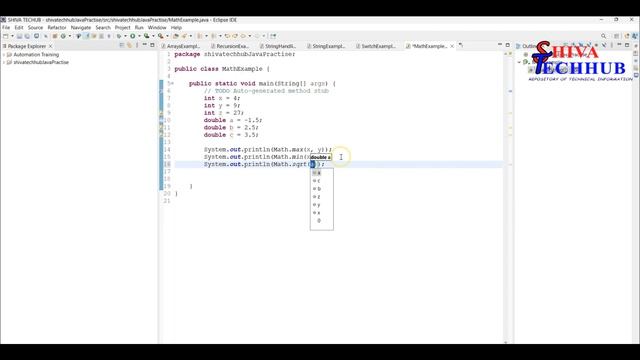This screenshot has height=360, width=640.
Task: Click the Open Type toolbar icon
Action: 176,36
